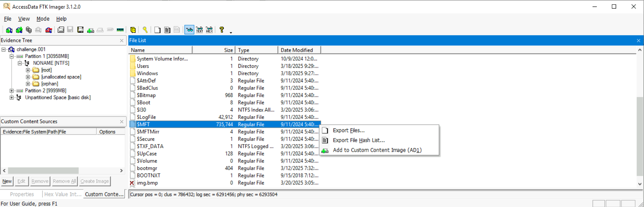
Task: Toggle the automatic preview mode glasses button
Action: 189,30
